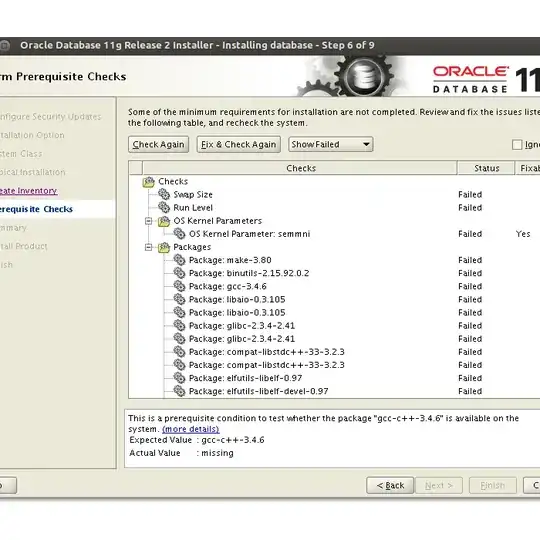This screenshot has height=540, width=540.
Task: Click the Checks root tree label
Action: (x=173, y=181)
